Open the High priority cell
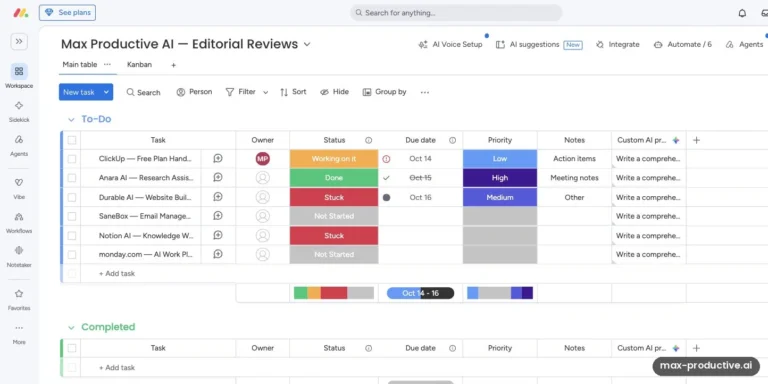 (x=500, y=178)
